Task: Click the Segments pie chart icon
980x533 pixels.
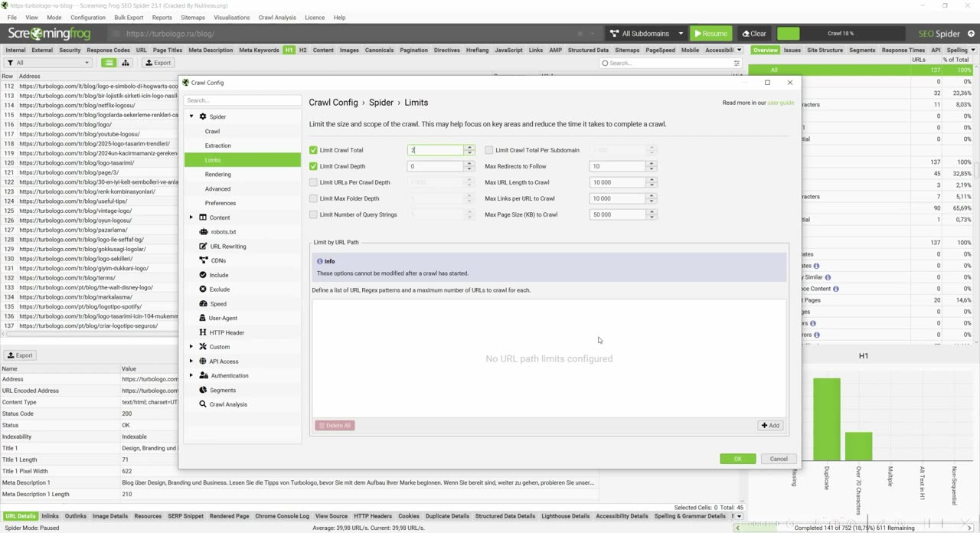Action: (203, 390)
